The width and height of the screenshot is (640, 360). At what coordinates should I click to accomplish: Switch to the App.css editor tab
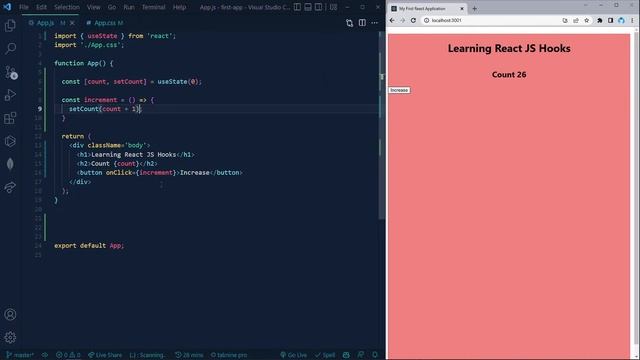104,23
